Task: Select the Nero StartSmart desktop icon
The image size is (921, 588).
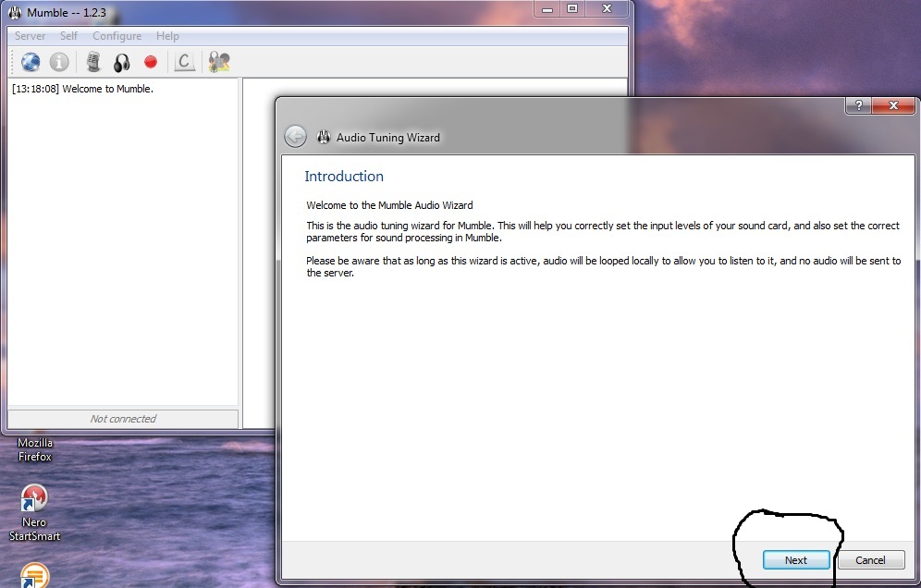Action: click(34, 513)
